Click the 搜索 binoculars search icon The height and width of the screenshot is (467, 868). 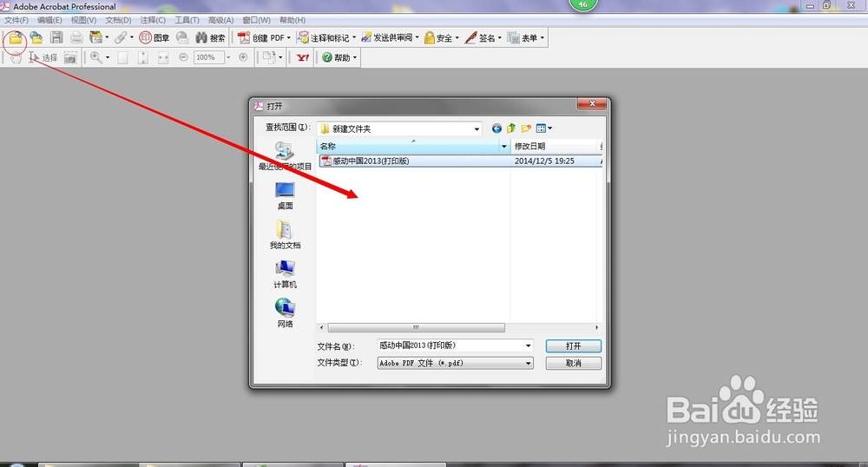210,37
